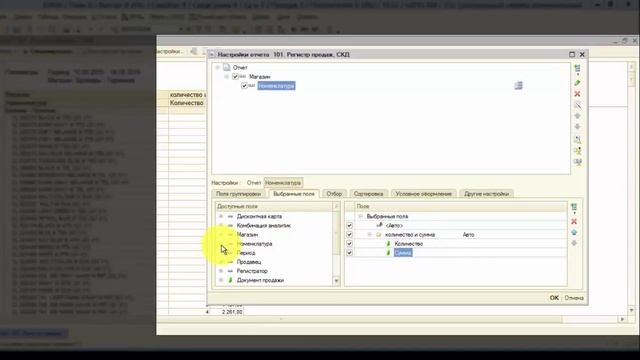This screenshot has width=640, height=360.
Task: Click the Количество header in the report window
Action: pos(187,103)
